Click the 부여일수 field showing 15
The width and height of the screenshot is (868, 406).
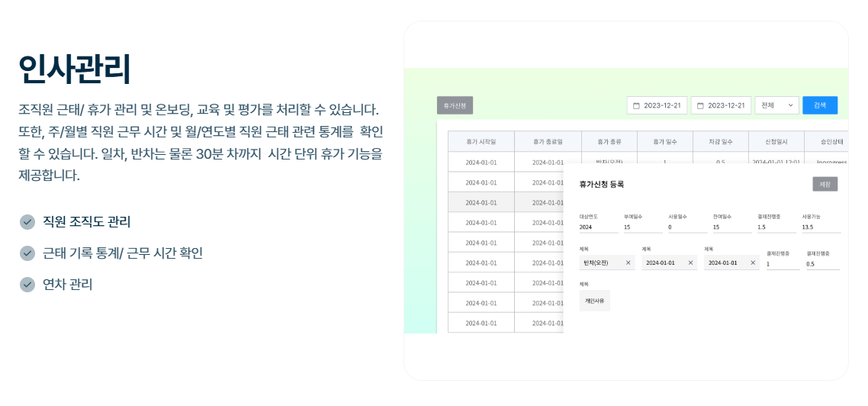click(641, 227)
